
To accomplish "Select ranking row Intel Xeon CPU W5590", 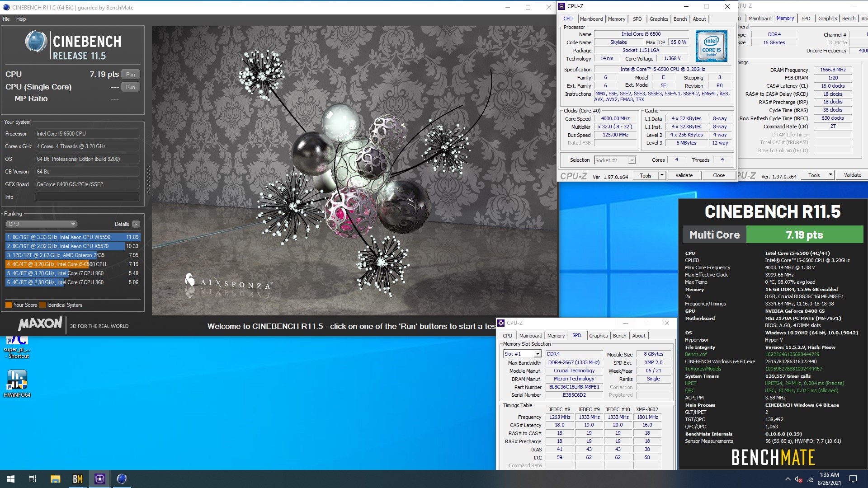I will coord(73,237).
